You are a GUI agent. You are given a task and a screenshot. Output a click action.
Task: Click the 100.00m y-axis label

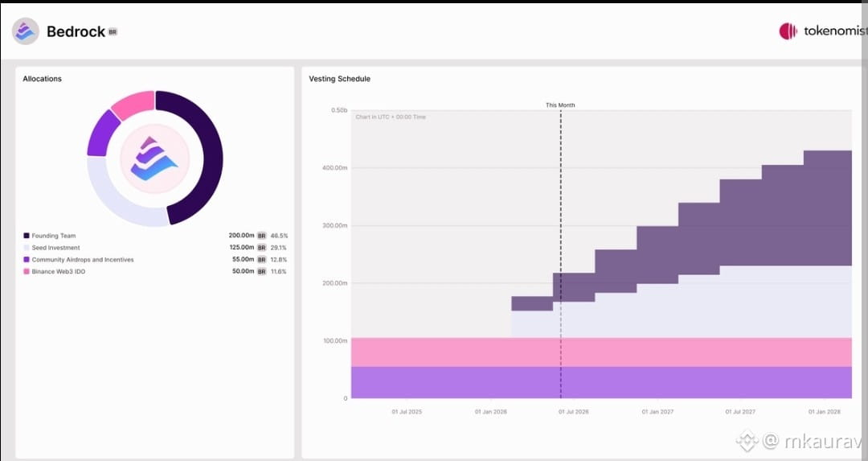(335, 341)
